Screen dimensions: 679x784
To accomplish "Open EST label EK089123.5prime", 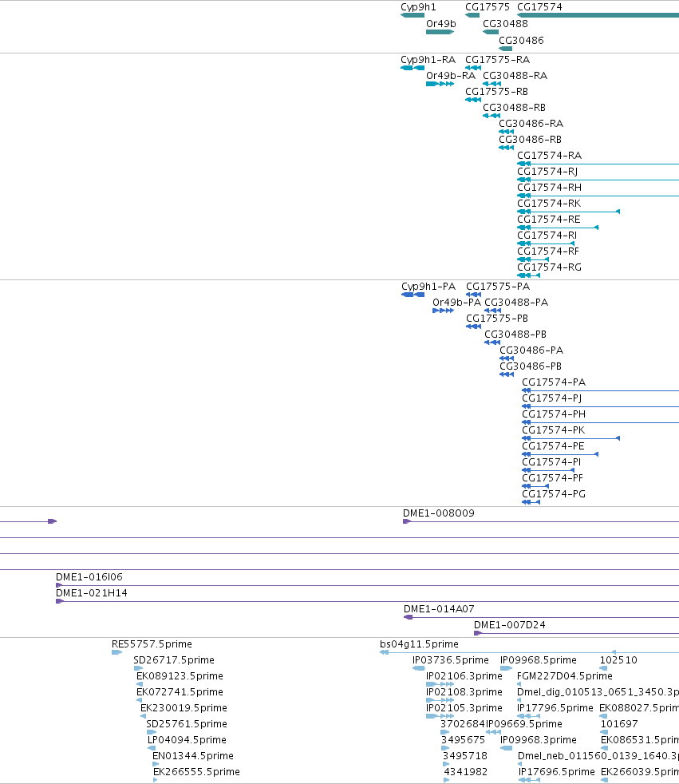I will coord(180,676).
